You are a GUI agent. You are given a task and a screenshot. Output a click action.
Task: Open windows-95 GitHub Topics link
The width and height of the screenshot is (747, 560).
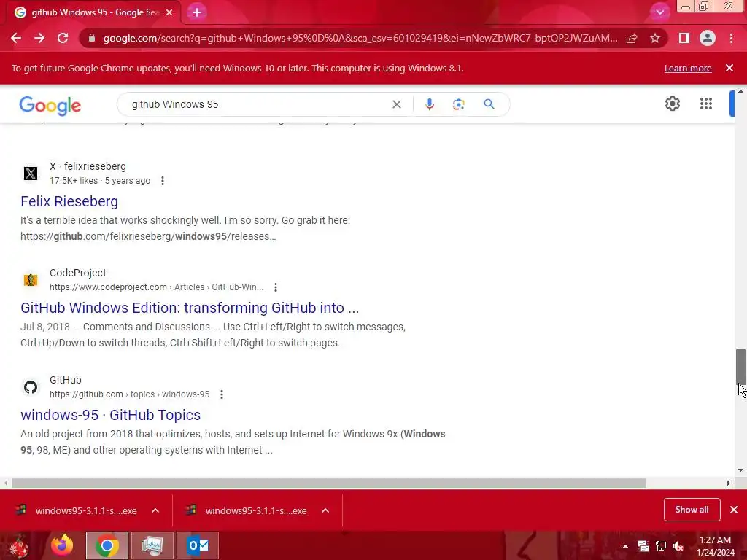111,415
